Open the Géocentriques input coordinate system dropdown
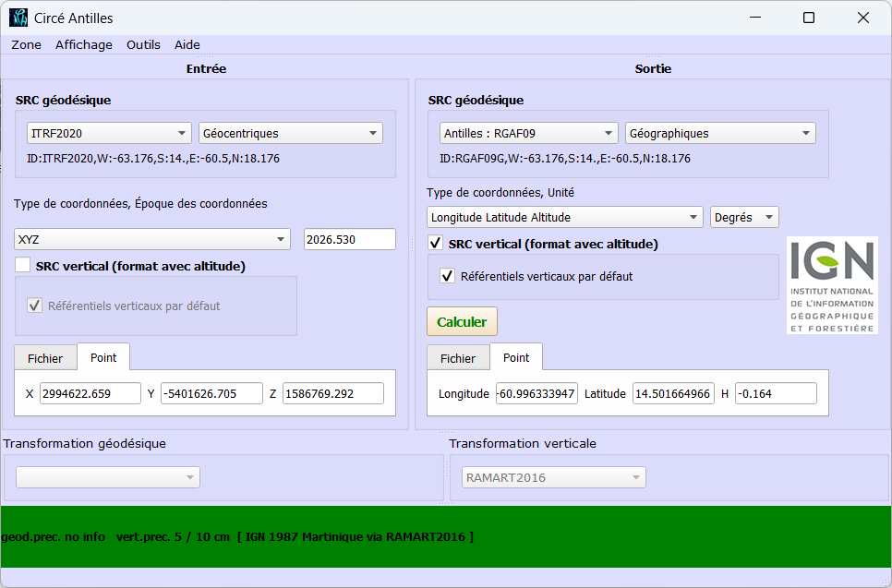 pyautogui.click(x=291, y=133)
